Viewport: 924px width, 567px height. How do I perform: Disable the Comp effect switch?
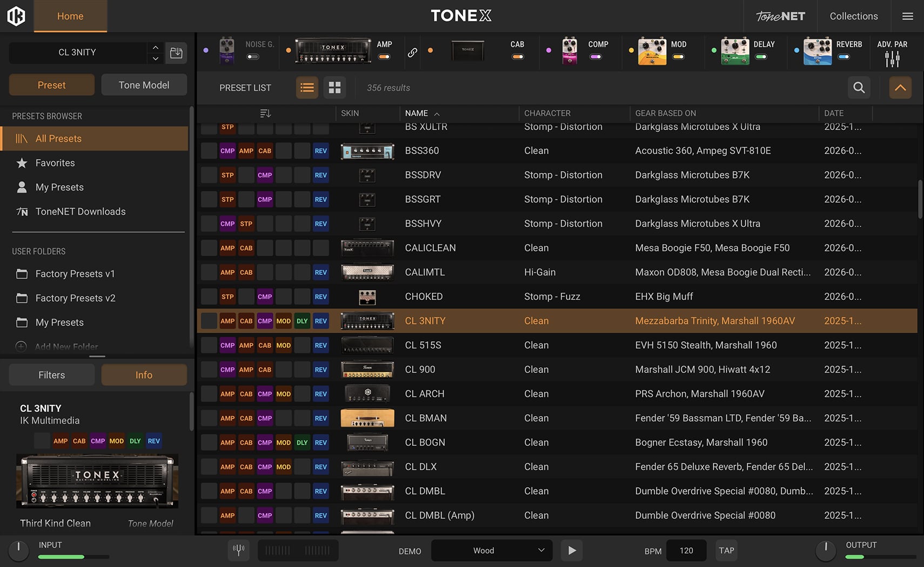point(595,57)
